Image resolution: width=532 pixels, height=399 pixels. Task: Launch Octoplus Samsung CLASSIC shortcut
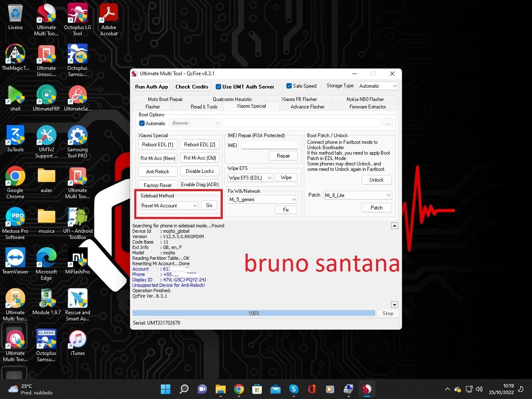point(46,345)
